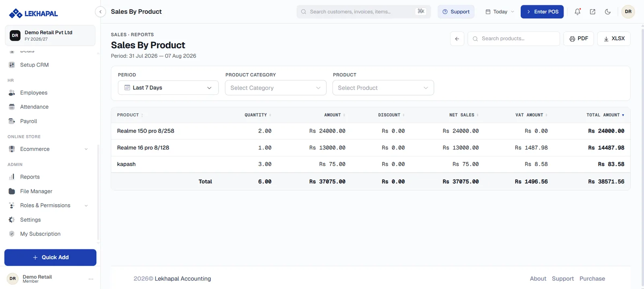Click the Demo Retail Member profile
The width and height of the screenshot is (644, 289).
(x=37, y=279)
